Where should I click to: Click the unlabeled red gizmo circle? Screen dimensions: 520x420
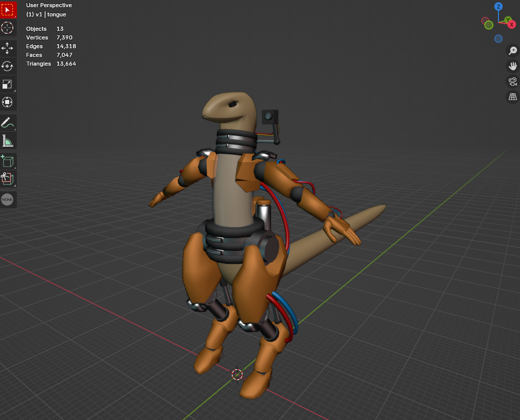tap(485, 21)
